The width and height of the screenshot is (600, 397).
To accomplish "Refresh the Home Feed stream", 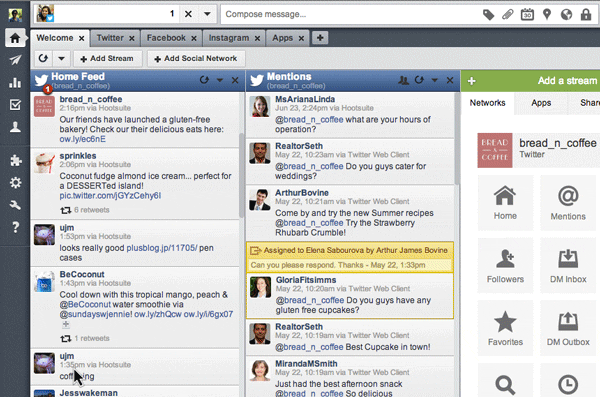I will 204,80.
